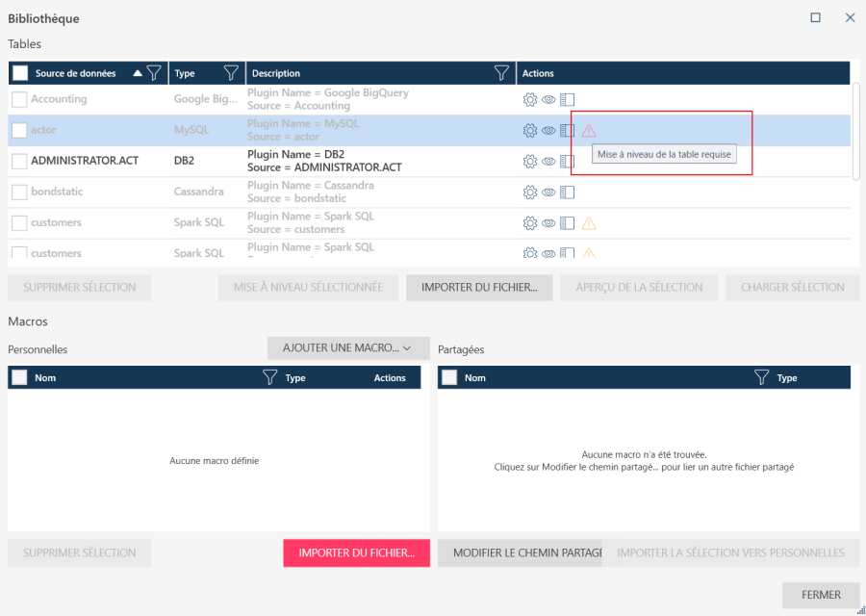The width and height of the screenshot is (866, 616).
Task: Filter the Source de données column
Action: pos(153,73)
